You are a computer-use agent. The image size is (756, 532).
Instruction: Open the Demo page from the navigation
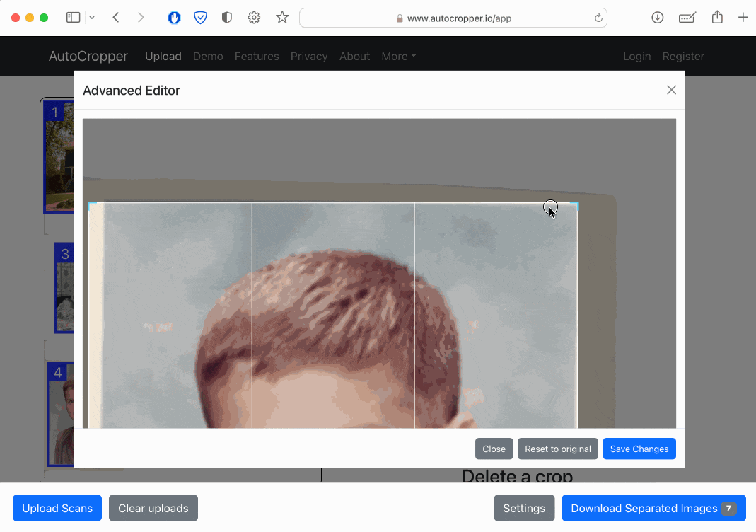(208, 56)
